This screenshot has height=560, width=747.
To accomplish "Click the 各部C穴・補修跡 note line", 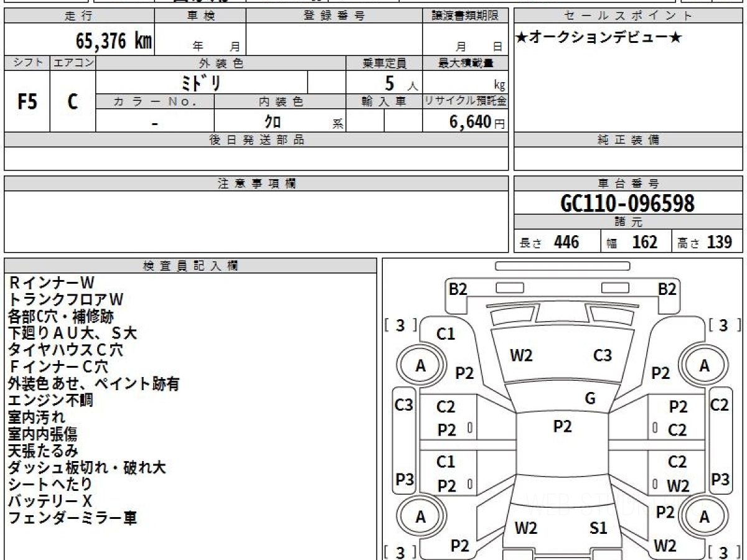I will (61, 317).
